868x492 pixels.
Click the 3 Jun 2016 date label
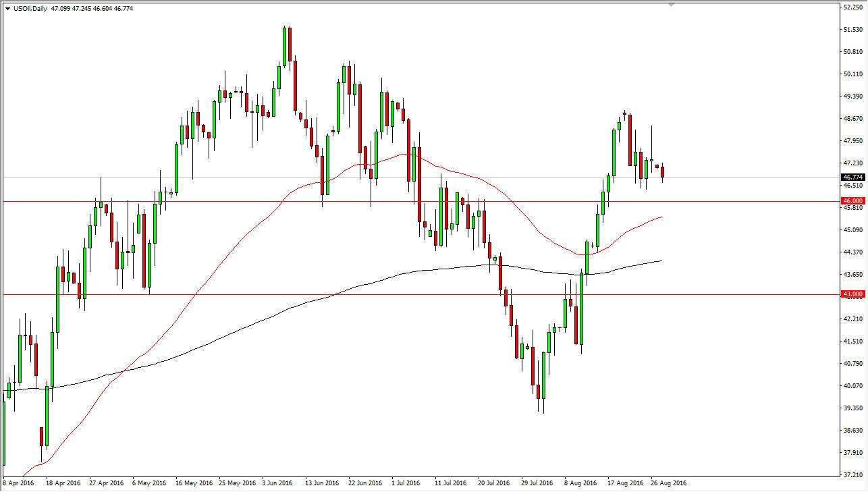(x=278, y=483)
